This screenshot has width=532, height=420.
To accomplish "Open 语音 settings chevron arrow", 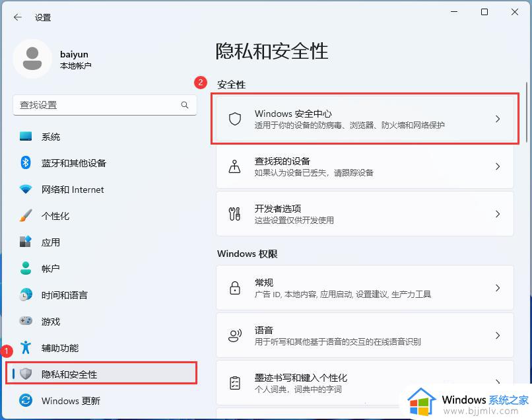I will pyautogui.click(x=498, y=335).
